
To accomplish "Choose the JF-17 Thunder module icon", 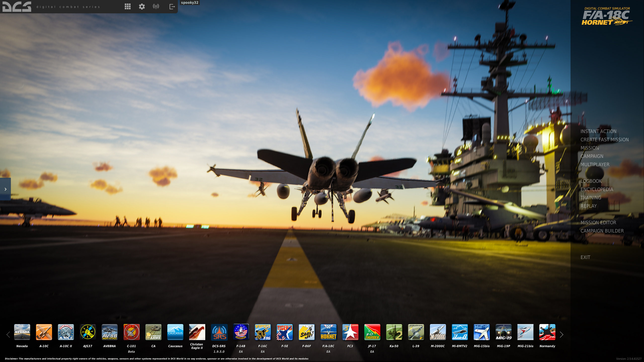I will 372,332.
